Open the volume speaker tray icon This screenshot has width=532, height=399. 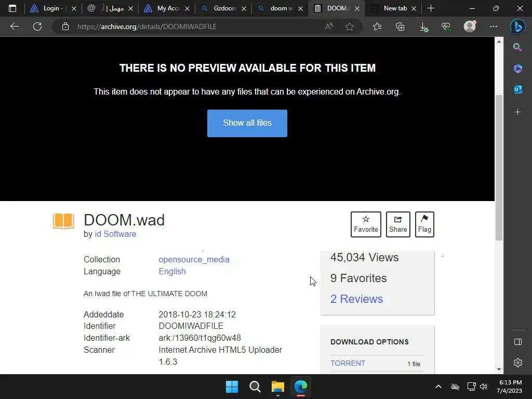click(484, 387)
